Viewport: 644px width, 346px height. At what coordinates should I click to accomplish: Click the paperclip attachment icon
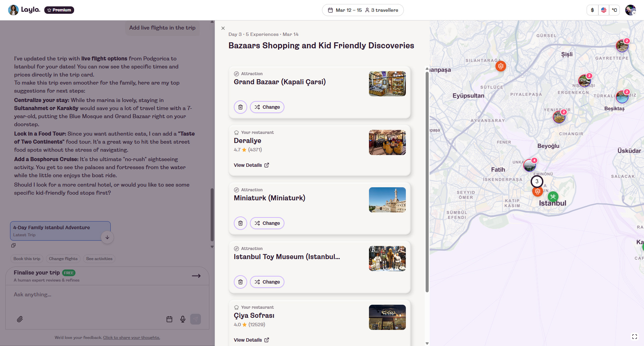pyautogui.click(x=20, y=319)
